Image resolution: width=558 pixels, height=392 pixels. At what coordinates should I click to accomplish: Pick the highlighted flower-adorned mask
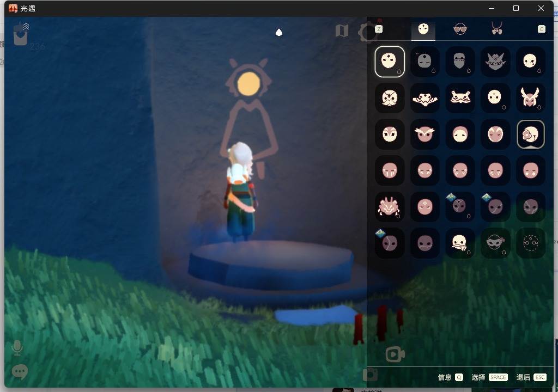pyautogui.click(x=530, y=134)
